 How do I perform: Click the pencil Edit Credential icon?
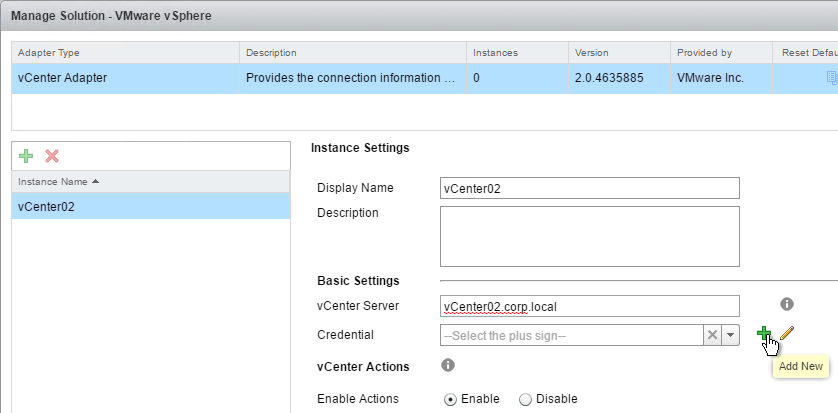pyautogui.click(x=787, y=333)
